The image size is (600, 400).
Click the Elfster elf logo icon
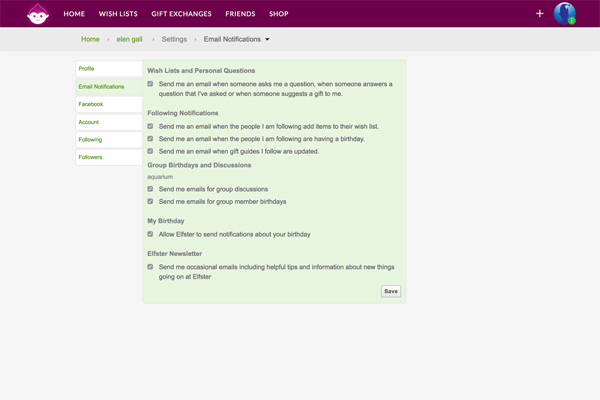coord(38,14)
